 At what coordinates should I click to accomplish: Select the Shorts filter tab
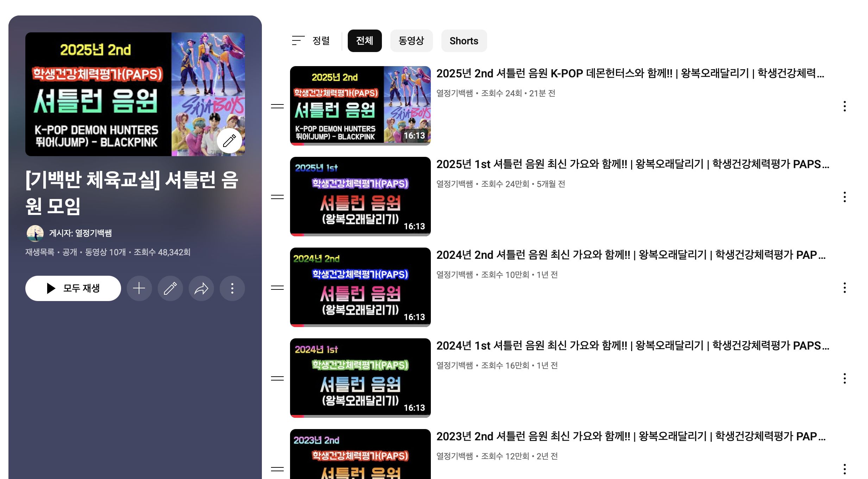pos(464,41)
